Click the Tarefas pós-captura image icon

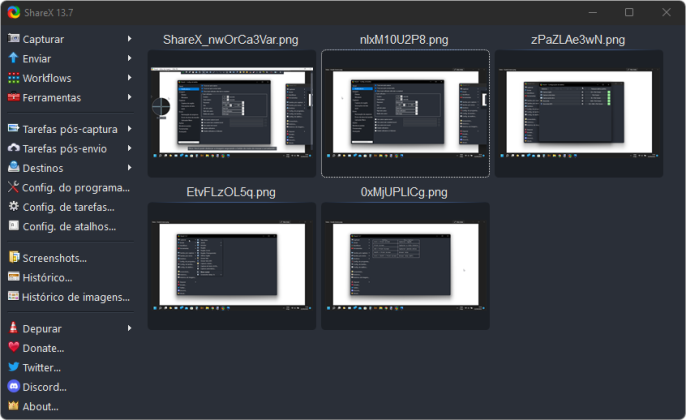[x=14, y=129]
